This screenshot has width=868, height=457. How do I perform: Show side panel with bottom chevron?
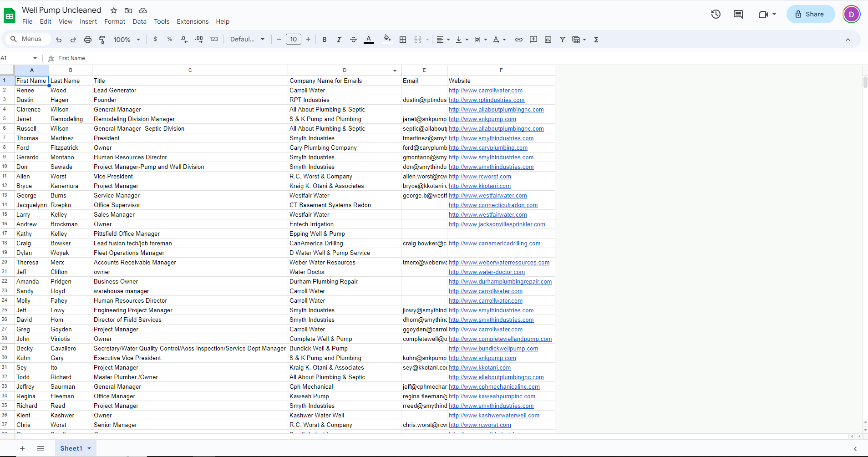(855, 449)
